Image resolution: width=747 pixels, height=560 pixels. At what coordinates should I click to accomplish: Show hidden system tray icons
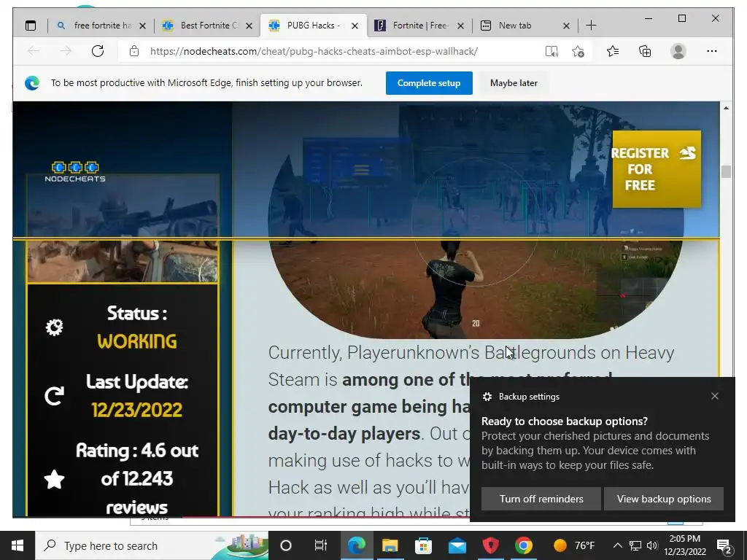617,545
